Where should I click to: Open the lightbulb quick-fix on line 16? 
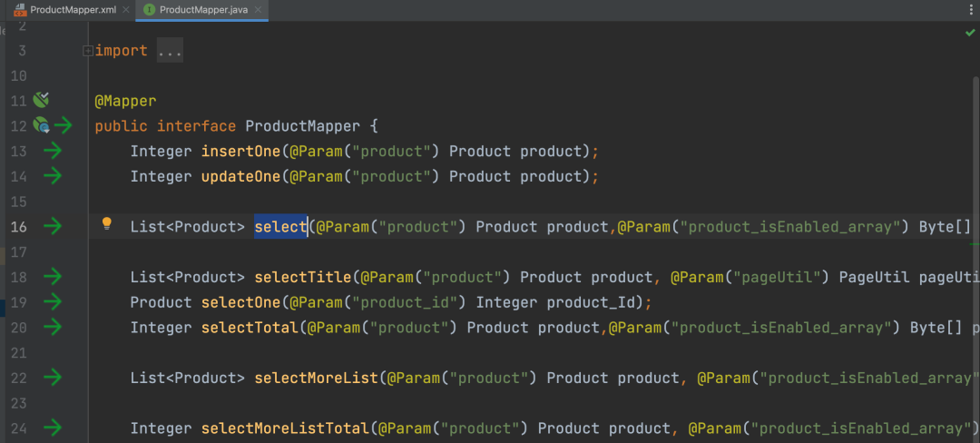pos(106,224)
